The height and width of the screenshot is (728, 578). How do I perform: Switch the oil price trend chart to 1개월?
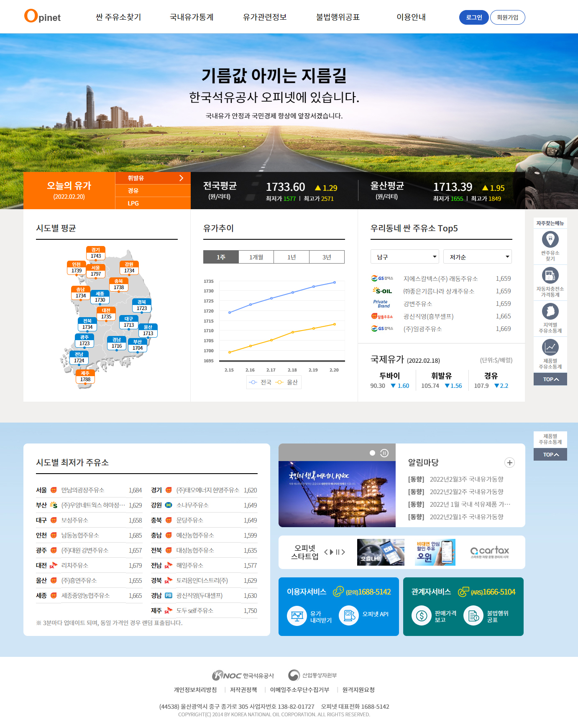point(256,257)
